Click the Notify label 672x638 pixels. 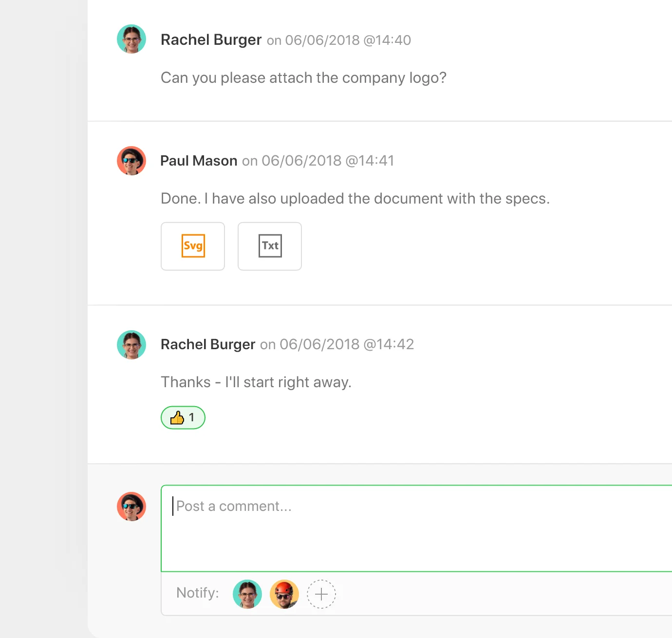pos(198,593)
